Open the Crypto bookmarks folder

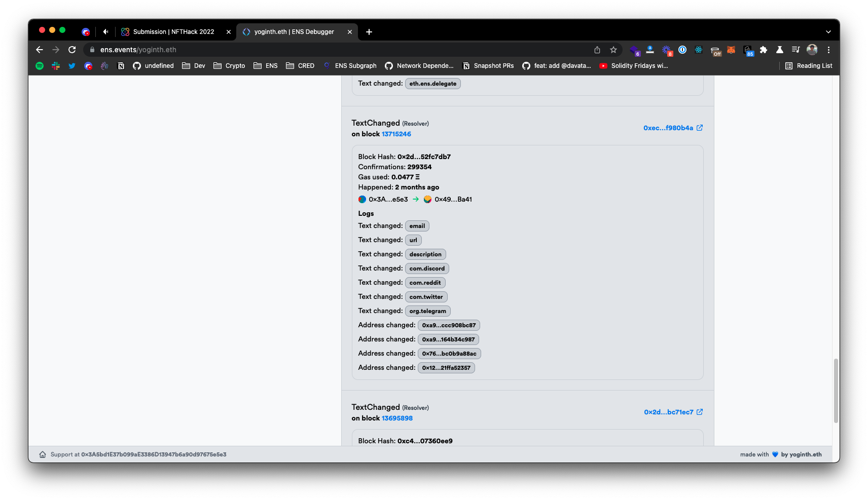point(229,66)
